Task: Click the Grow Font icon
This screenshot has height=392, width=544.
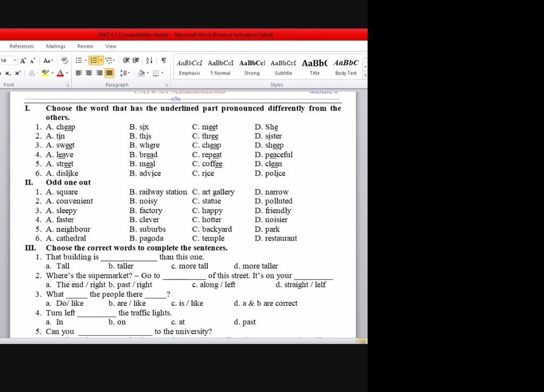Action: tap(23, 61)
